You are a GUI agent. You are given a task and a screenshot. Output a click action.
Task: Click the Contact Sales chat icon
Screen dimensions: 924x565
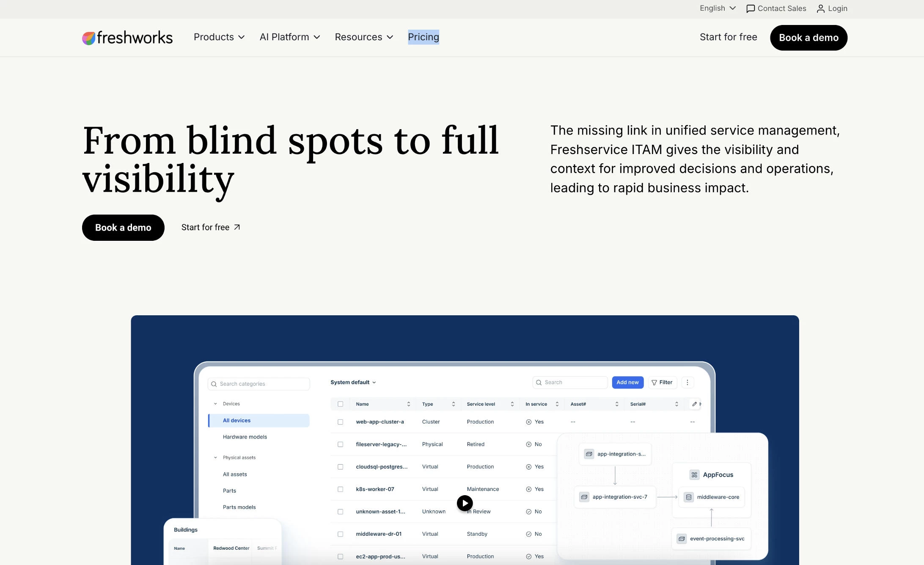coord(751,8)
